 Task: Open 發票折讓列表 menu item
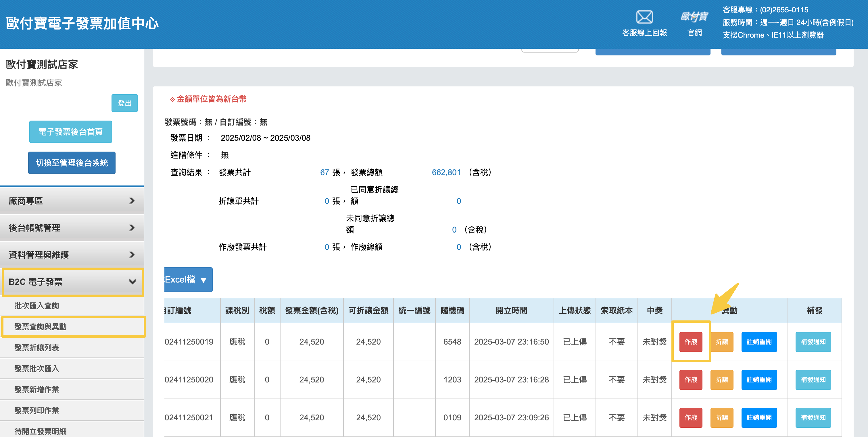[37, 347]
